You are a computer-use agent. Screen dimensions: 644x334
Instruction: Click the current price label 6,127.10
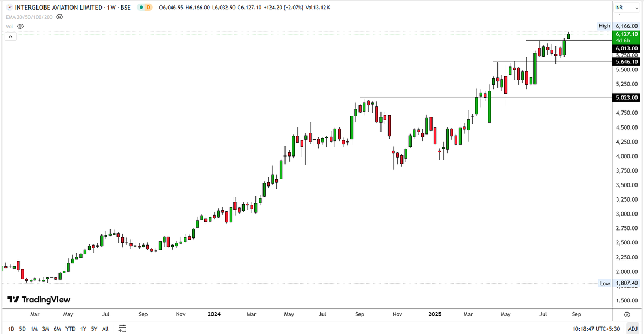pos(626,33)
